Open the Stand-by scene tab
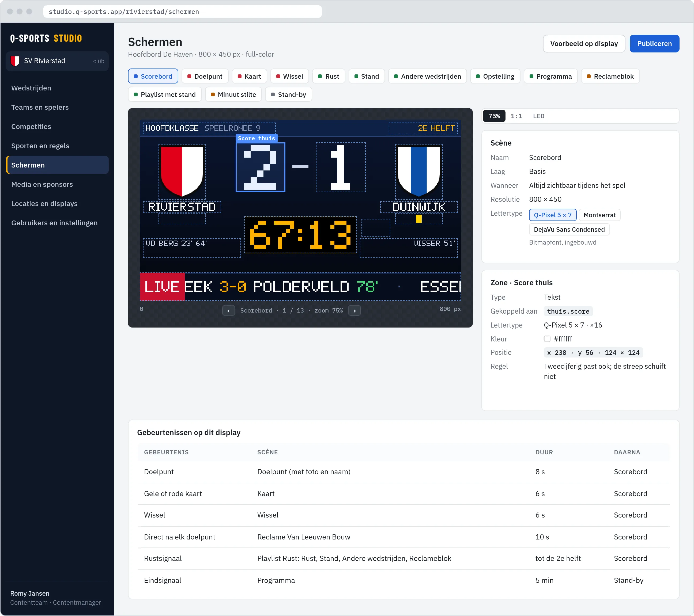The width and height of the screenshot is (694, 616). (289, 95)
